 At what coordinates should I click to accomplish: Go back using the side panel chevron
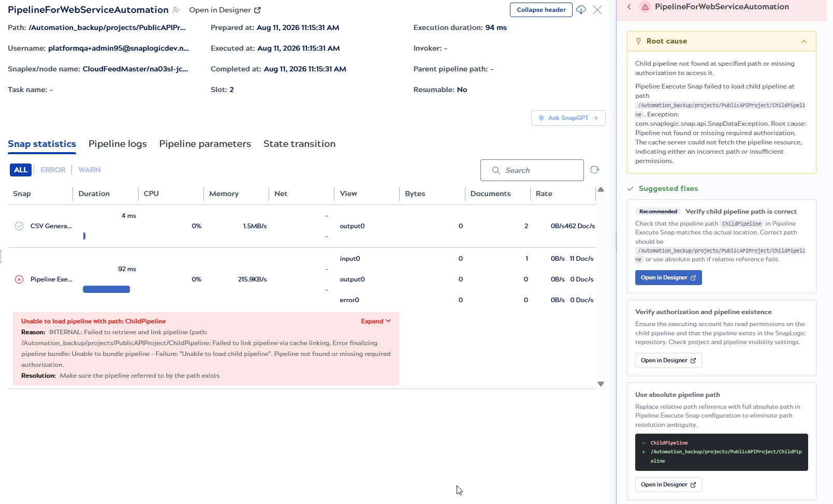[629, 7]
